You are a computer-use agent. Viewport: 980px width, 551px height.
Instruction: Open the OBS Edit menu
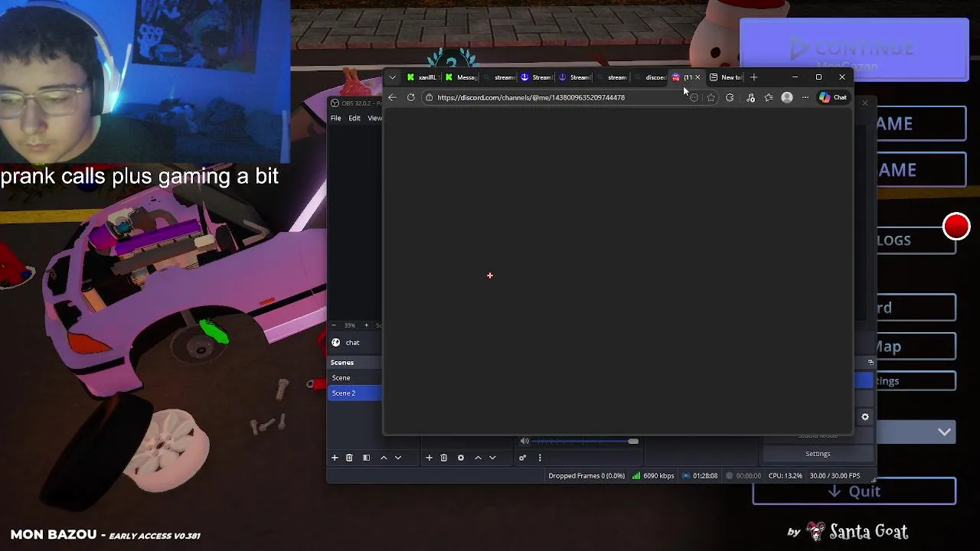pyautogui.click(x=354, y=118)
